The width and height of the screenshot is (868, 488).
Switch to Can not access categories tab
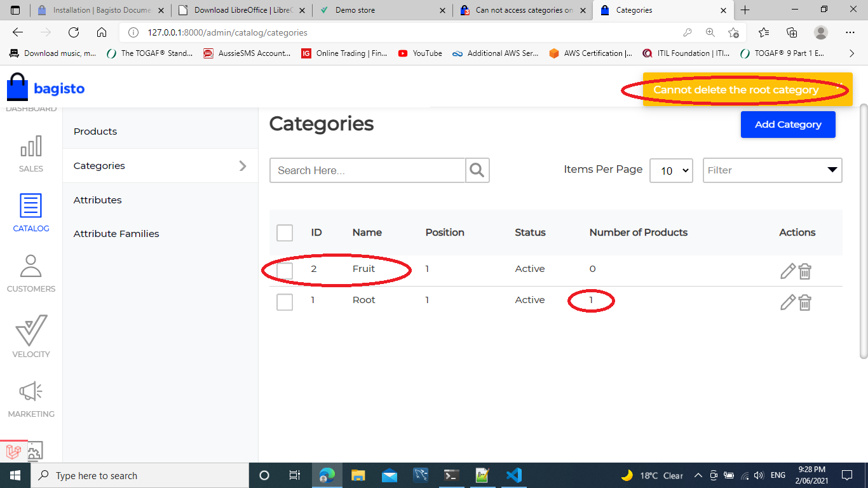pyautogui.click(x=524, y=10)
